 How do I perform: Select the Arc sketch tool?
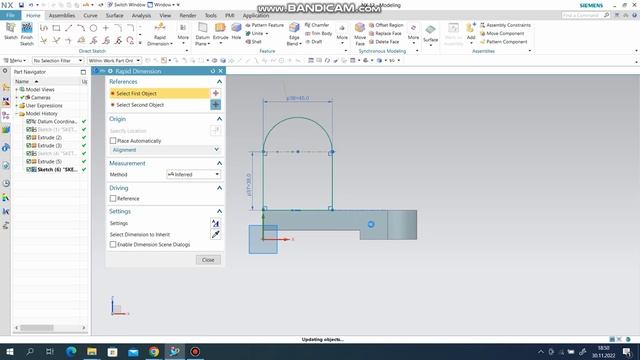[x=81, y=28]
